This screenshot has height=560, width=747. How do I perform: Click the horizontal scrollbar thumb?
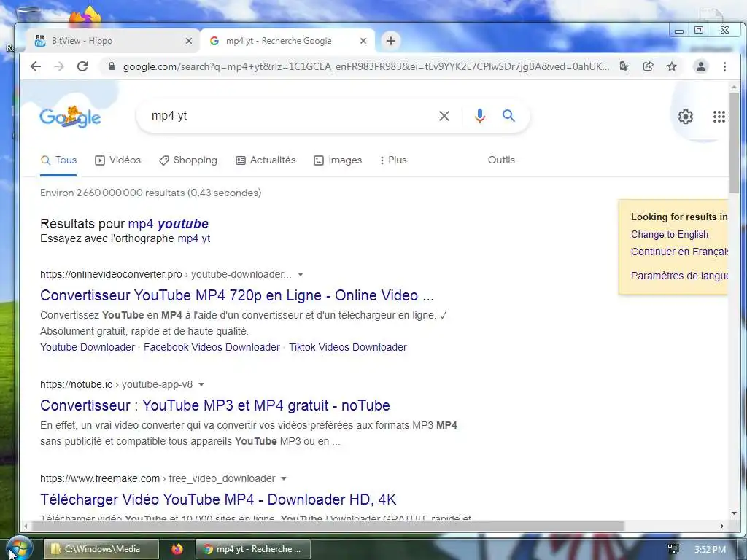pyautogui.click(x=328, y=526)
